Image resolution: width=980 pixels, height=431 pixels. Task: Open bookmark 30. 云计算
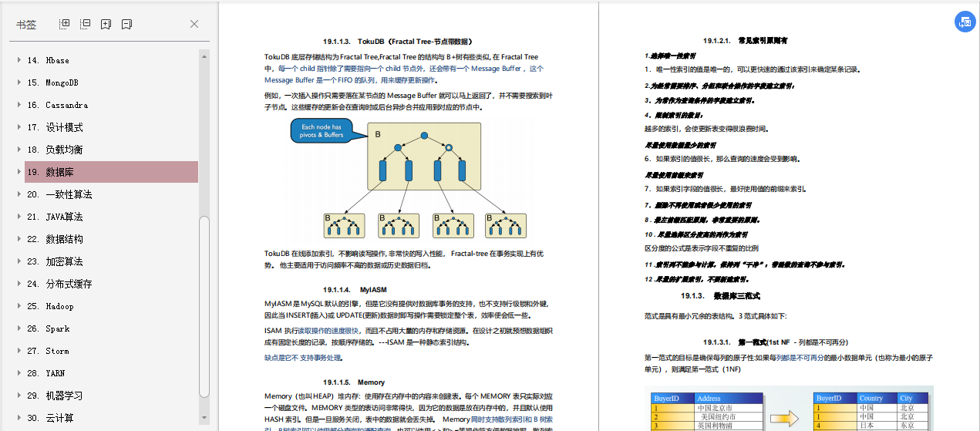pos(50,418)
